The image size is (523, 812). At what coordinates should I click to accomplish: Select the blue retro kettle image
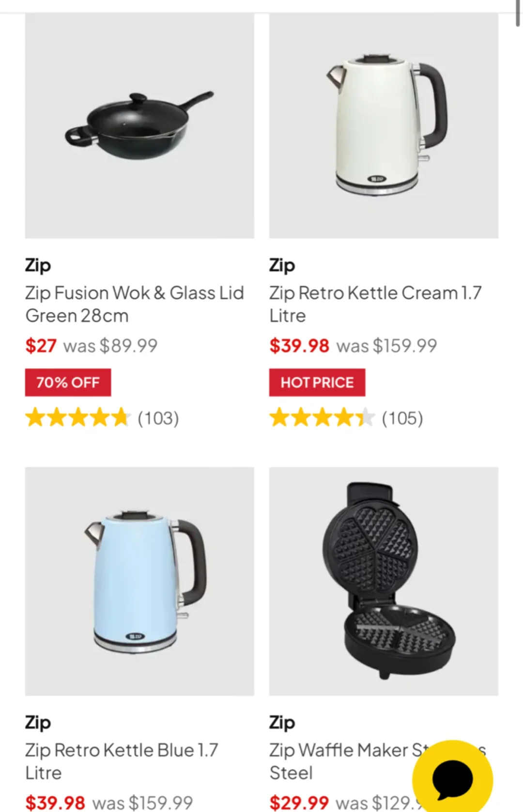(x=139, y=581)
